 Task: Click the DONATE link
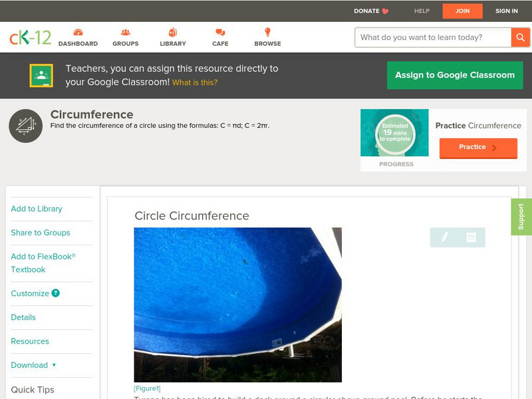point(366,11)
